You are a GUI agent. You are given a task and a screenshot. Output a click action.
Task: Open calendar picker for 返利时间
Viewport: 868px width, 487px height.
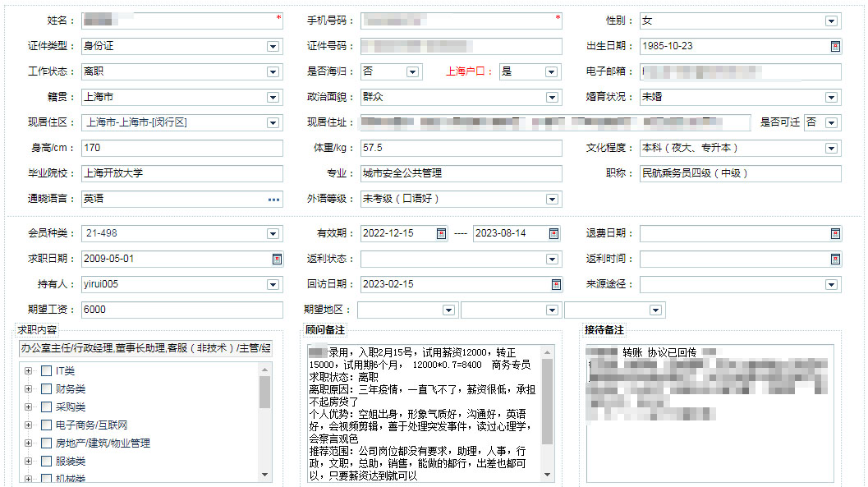[x=835, y=259]
